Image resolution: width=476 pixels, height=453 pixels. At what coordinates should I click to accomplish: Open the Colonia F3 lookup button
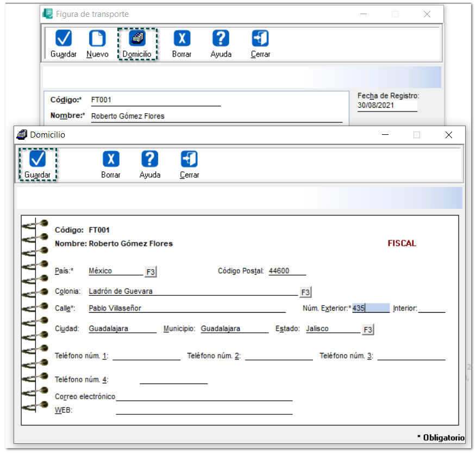click(x=305, y=293)
